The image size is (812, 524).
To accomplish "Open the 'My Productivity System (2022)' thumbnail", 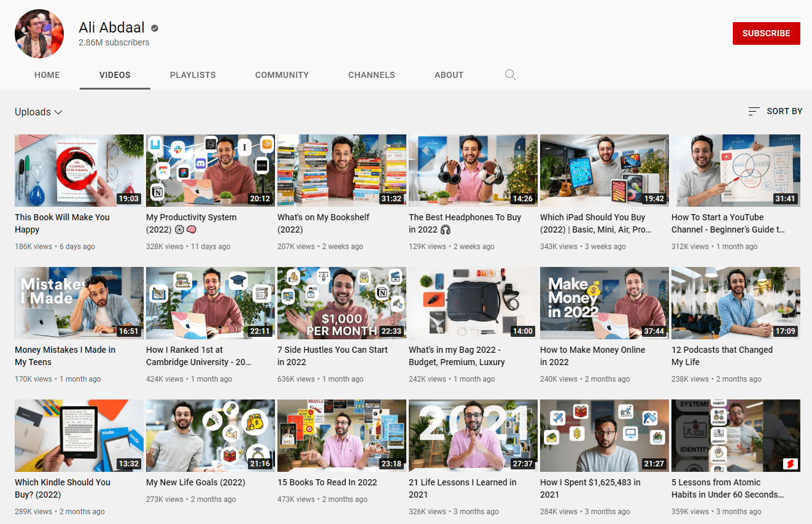I will pos(211,171).
